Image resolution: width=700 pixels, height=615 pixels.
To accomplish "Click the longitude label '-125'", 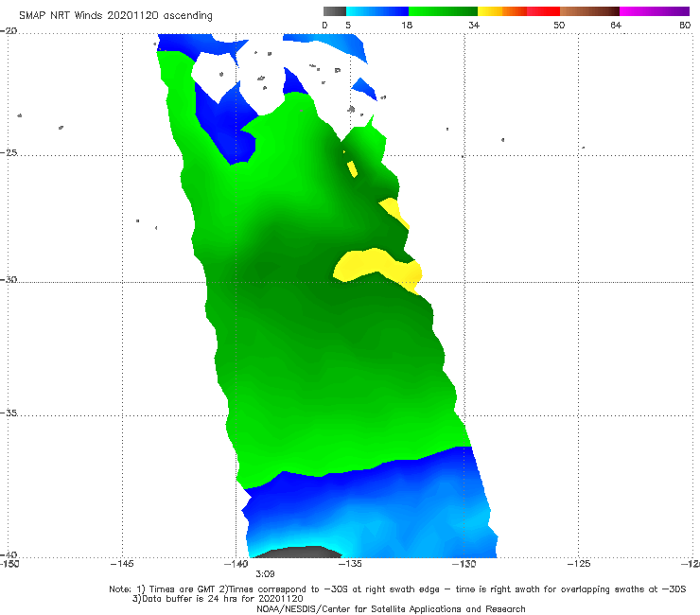I will coord(579,564).
